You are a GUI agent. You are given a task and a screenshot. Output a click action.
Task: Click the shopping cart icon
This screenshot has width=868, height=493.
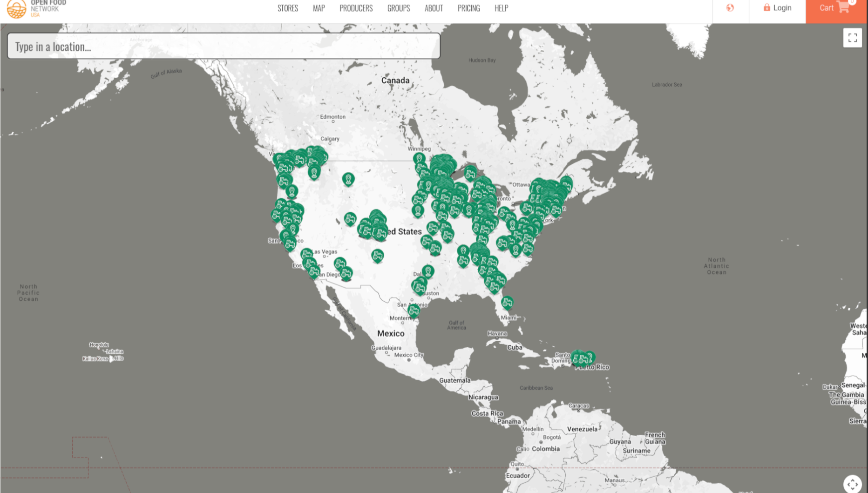click(x=843, y=7)
